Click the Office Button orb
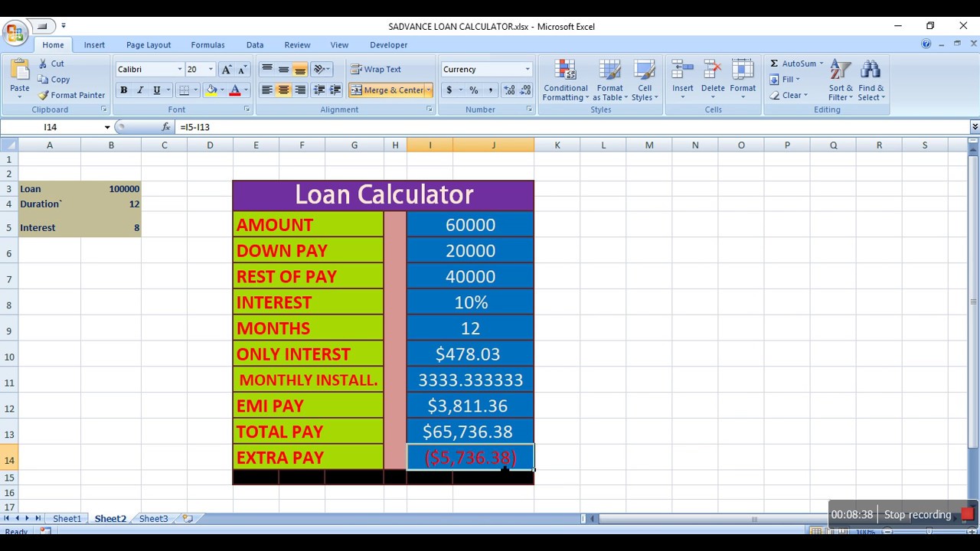This screenshot has height=551, width=980. coord(15,33)
